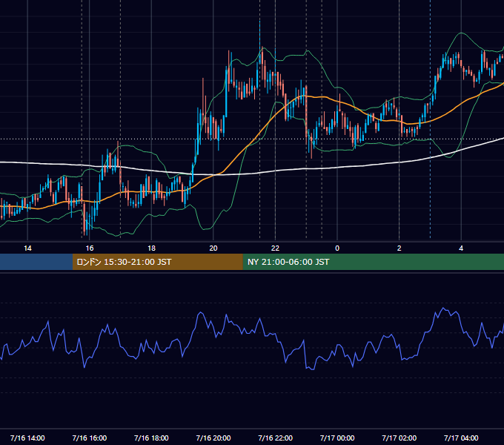Click the hour label 2 on upper axis
This screenshot has height=445, width=504.
click(399, 248)
